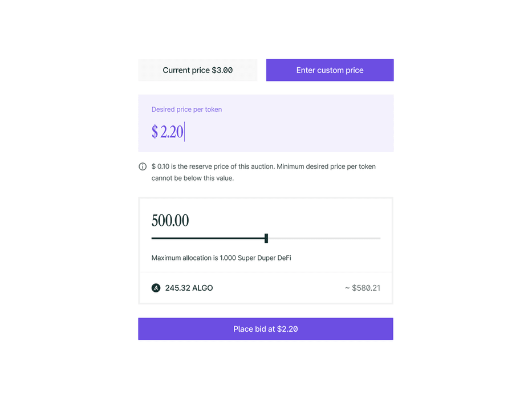
Task: Click the 245.32 ALGO amount
Action: tap(189, 288)
